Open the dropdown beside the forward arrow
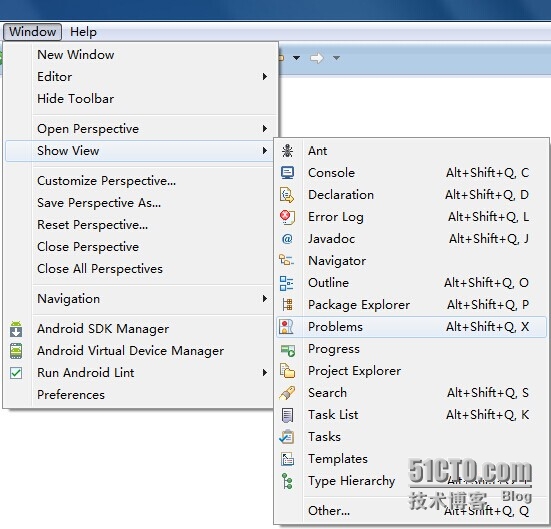The width and height of the screenshot is (551, 529). point(336,58)
